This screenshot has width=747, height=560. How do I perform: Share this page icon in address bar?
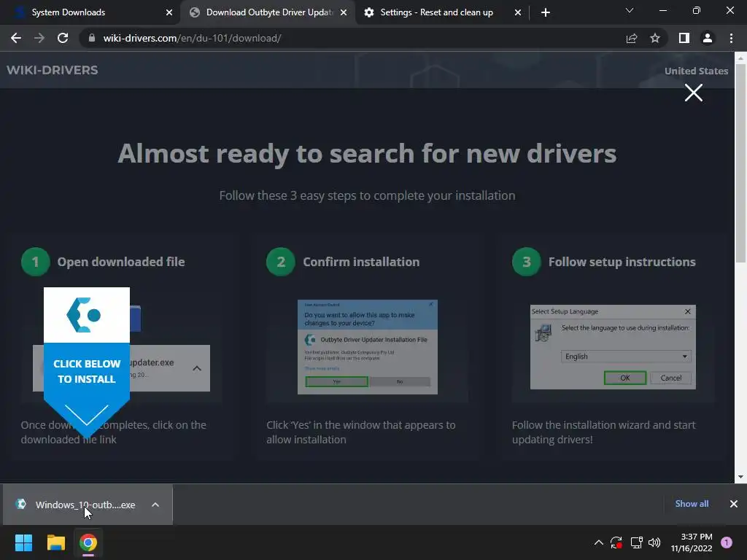(x=632, y=38)
